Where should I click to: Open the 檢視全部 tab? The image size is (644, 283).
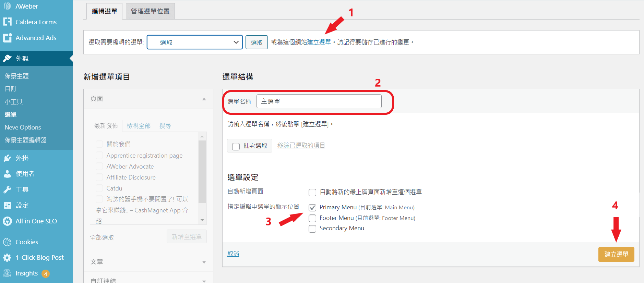(x=139, y=126)
